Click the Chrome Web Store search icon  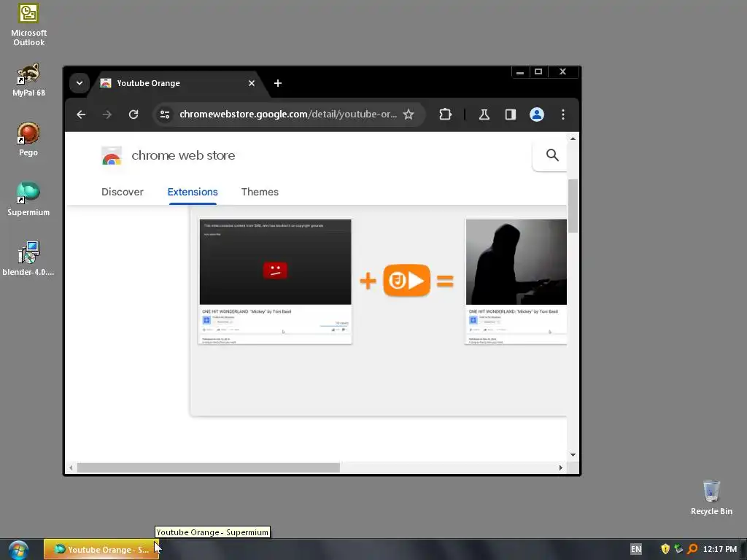[552, 155]
